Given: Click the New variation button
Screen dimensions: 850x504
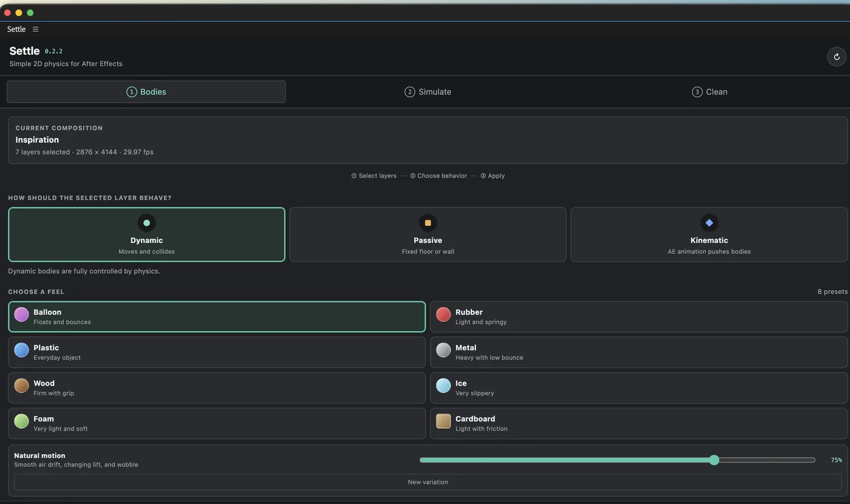Looking at the screenshot, I should [428, 482].
